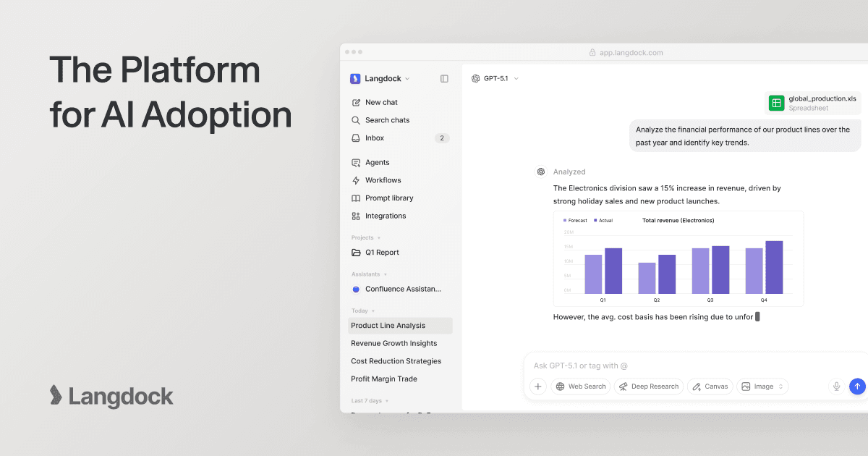Image resolution: width=868 pixels, height=456 pixels.
Task: Click the telescope icon on Deep Research
Action: point(623,387)
